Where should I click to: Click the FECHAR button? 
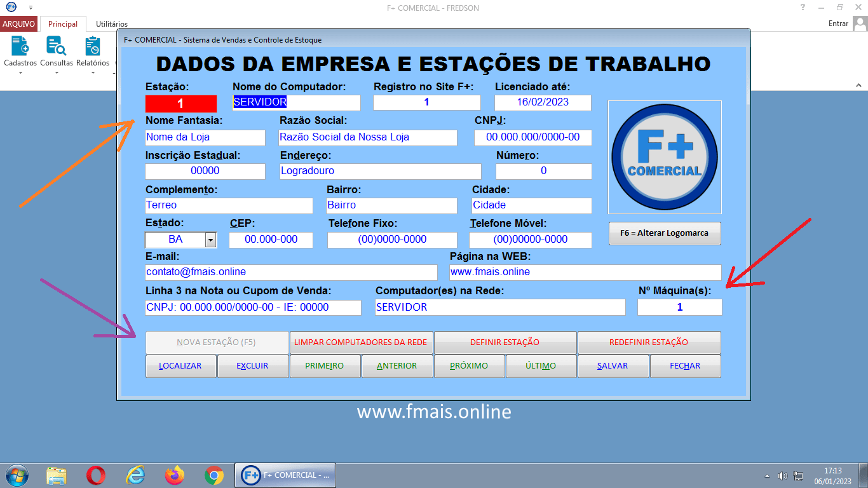pos(685,366)
